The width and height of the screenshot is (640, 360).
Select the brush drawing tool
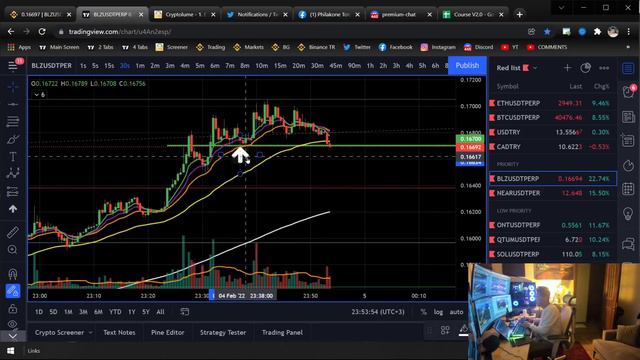point(13,139)
